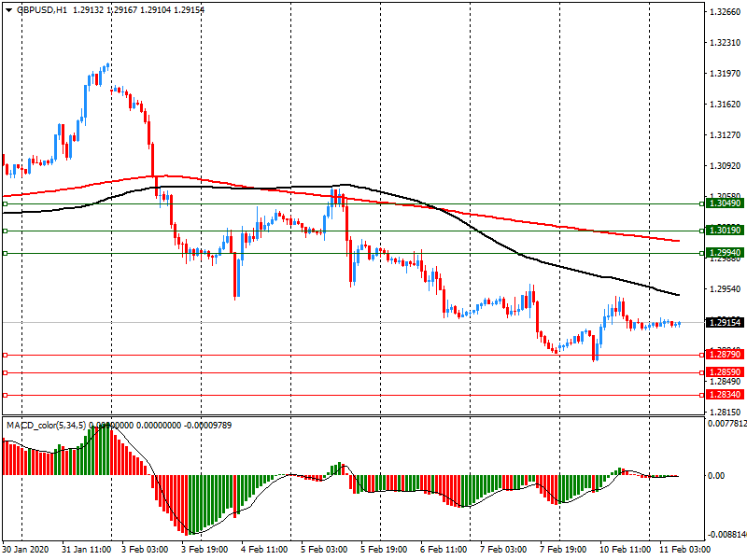747x560 pixels.
Task: Select the red 1.28590 price label
Action: pyautogui.click(x=725, y=371)
